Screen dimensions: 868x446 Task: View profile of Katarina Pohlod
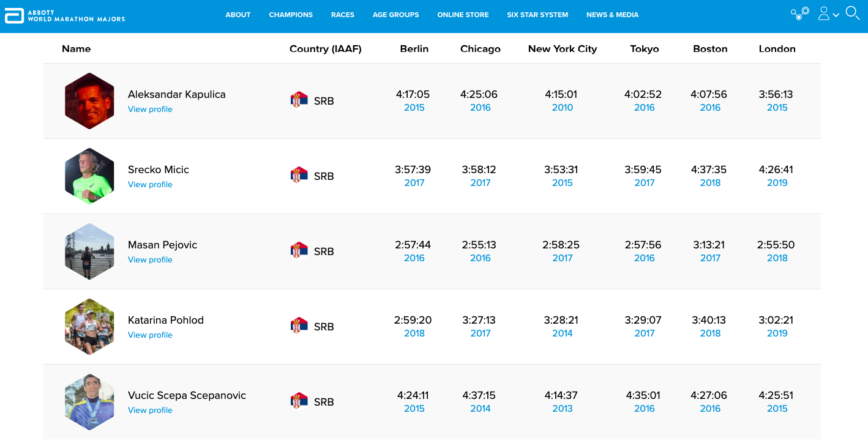coord(150,335)
